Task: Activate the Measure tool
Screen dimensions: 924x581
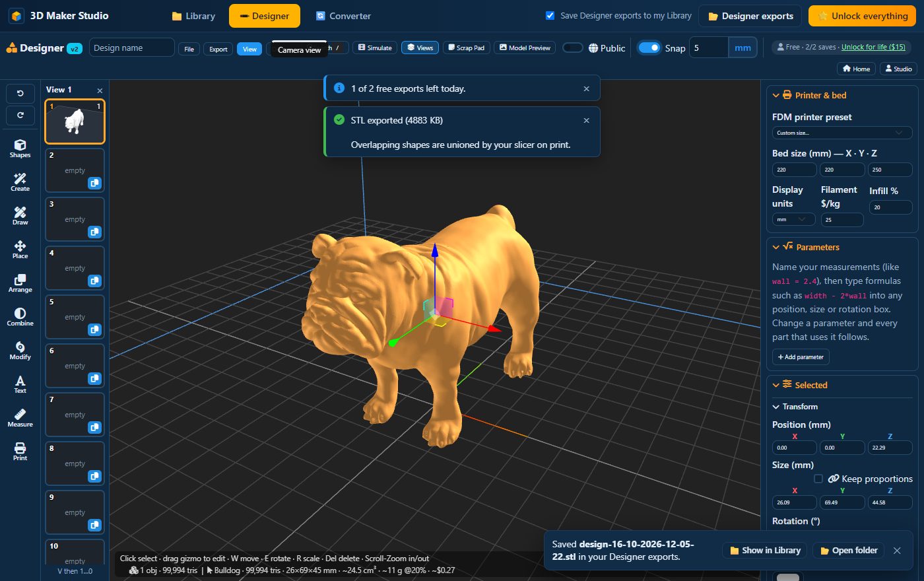Action: pos(20,418)
